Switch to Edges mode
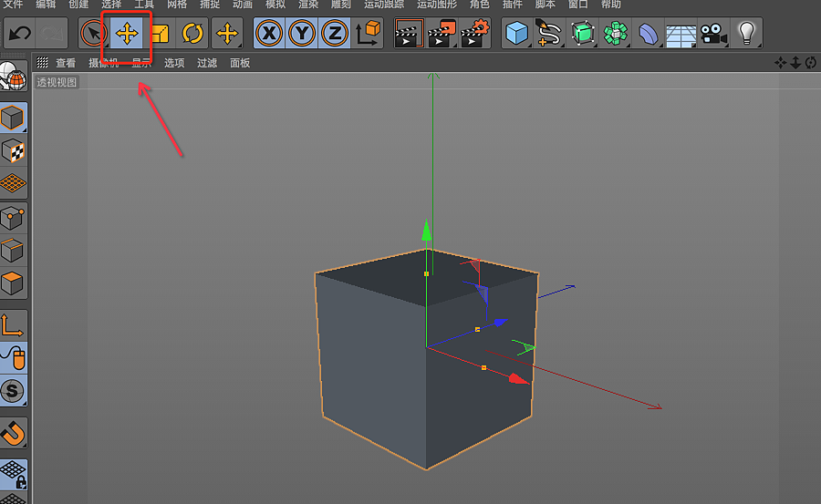The height and width of the screenshot is (504, 821). (13, 251)
